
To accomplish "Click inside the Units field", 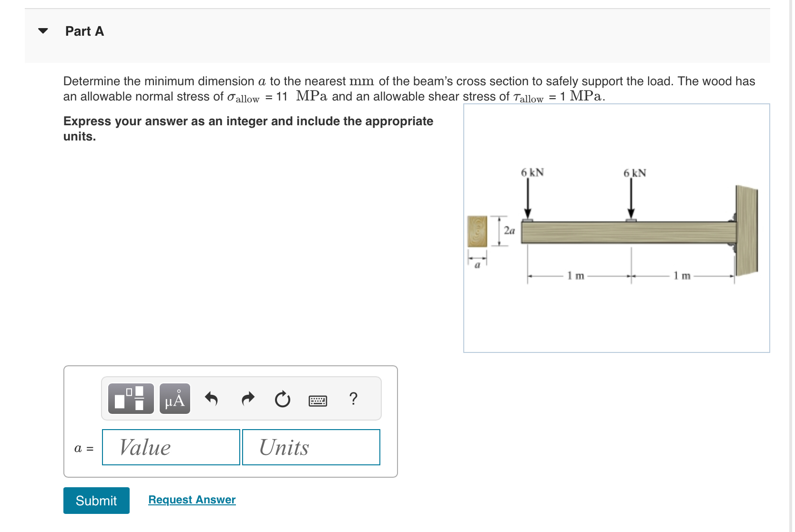I will coord(311,447).
